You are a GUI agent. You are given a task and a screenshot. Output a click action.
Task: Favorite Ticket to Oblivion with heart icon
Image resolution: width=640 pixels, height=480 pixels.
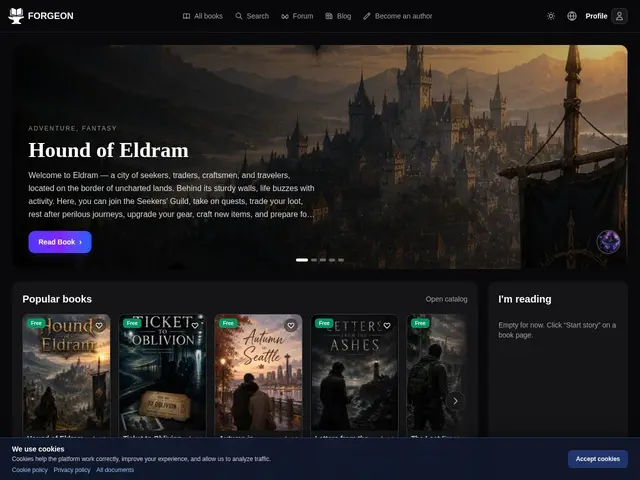coord(195,325)
